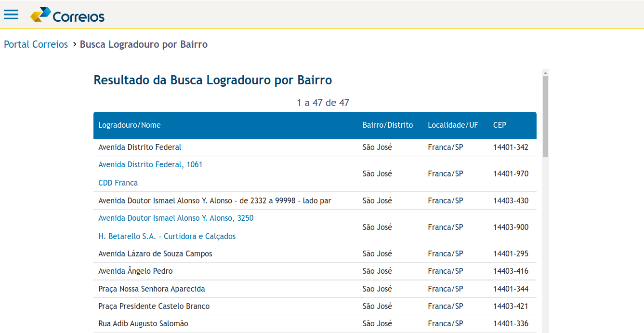Click the Bairro/Distrito column header
Viewport: 644px width, 333px height.
pyautogui.click(x=387, y=125)
